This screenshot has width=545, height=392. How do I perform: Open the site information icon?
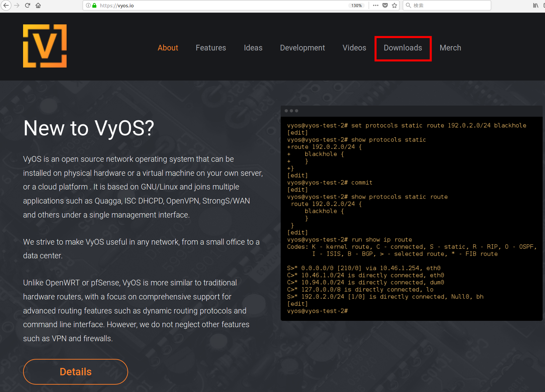pyautogui.click(x=88, y=5)
